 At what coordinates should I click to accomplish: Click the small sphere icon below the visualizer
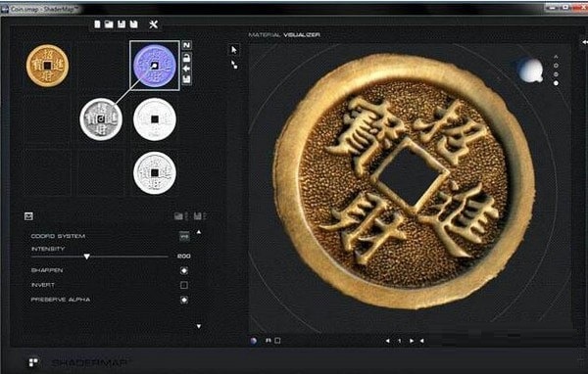click(254, 341)
